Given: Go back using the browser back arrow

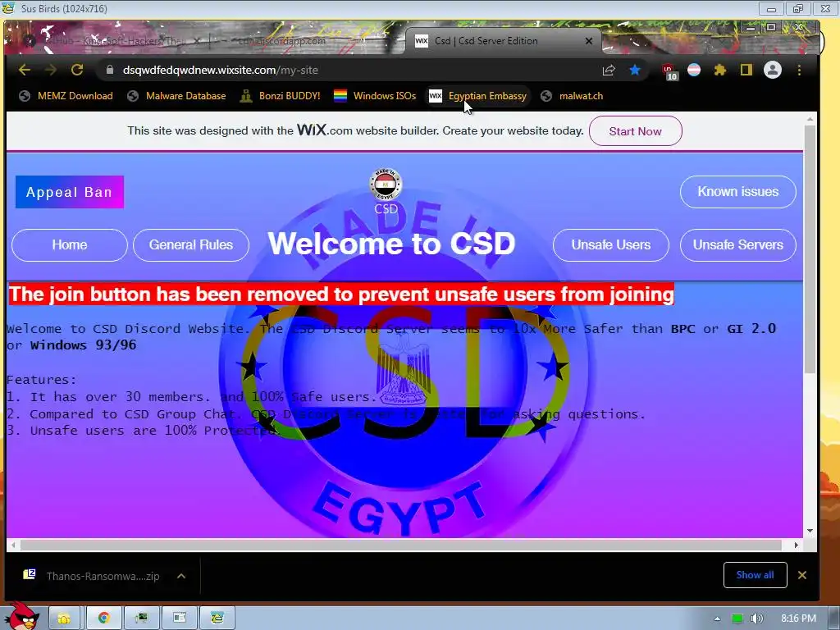Looking at the screenshot, I should point(24,70).
